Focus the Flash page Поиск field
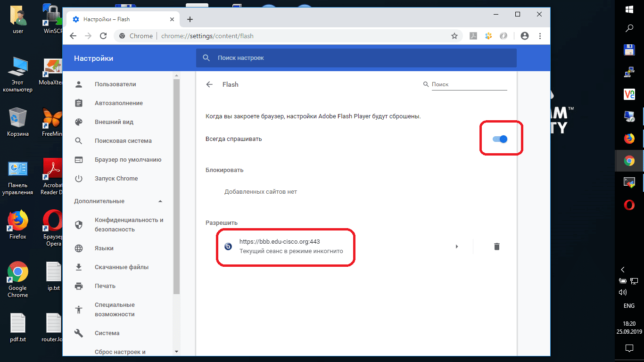The height and width of the screenshot is (362, 644). click(469, 84)
